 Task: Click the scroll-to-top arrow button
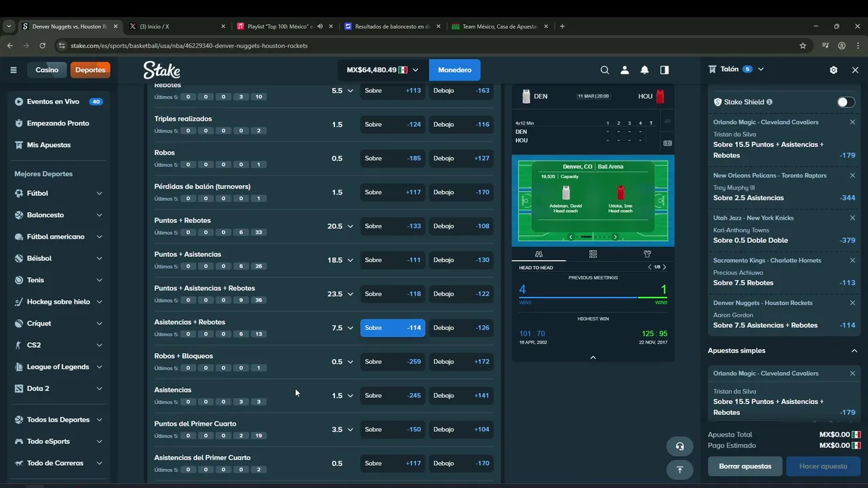(x=679, y=469)
